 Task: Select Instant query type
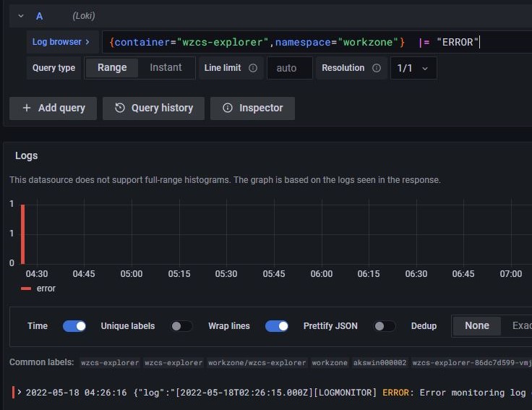click(x=166, y=68)
